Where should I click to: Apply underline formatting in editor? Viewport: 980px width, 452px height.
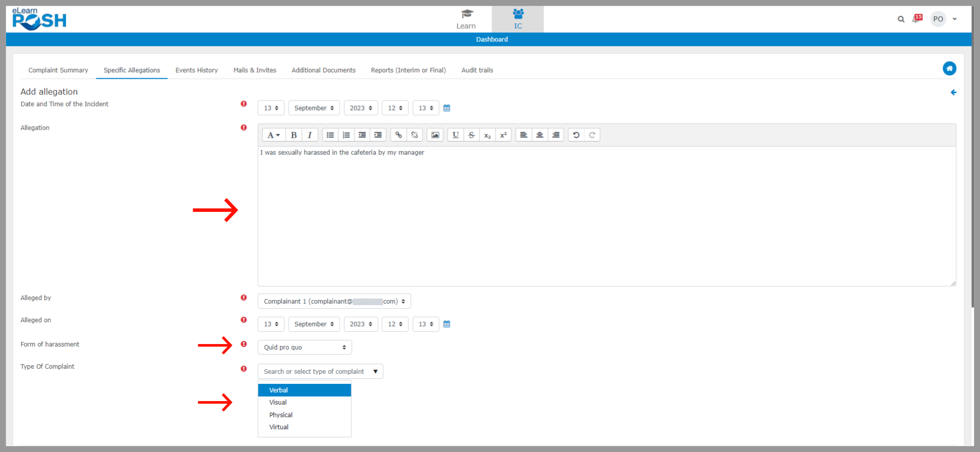tap(455, 135)
